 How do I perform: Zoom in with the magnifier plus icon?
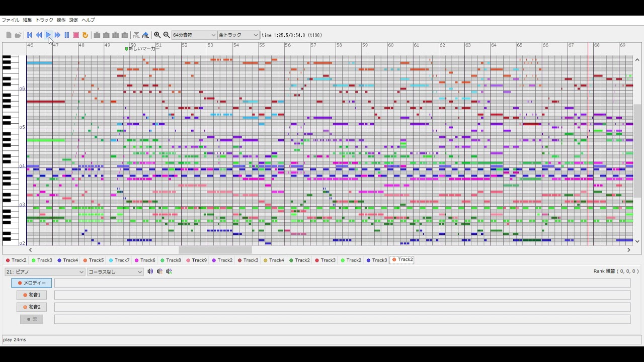coord(157,35)
